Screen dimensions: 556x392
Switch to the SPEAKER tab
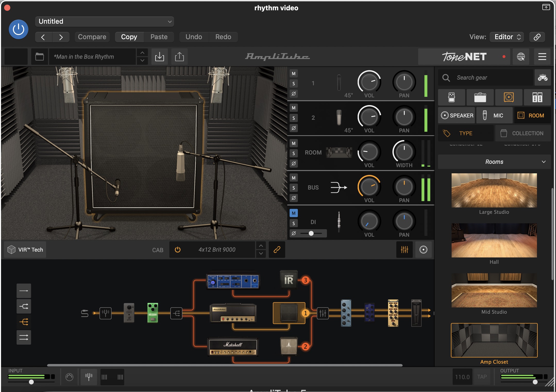pos(457,115)
